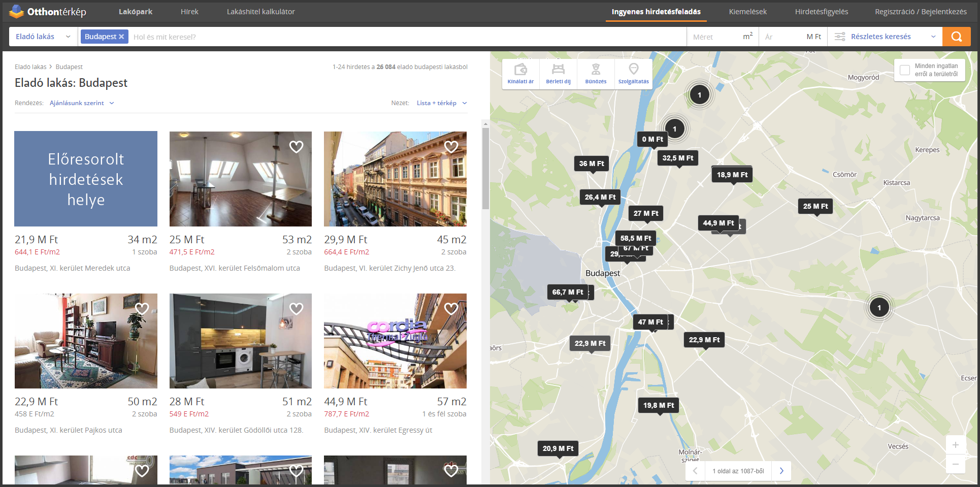Toggle heart on bottom-row middle listing photo
Viewport: 980px width, 487px height.
pos(296,470)
